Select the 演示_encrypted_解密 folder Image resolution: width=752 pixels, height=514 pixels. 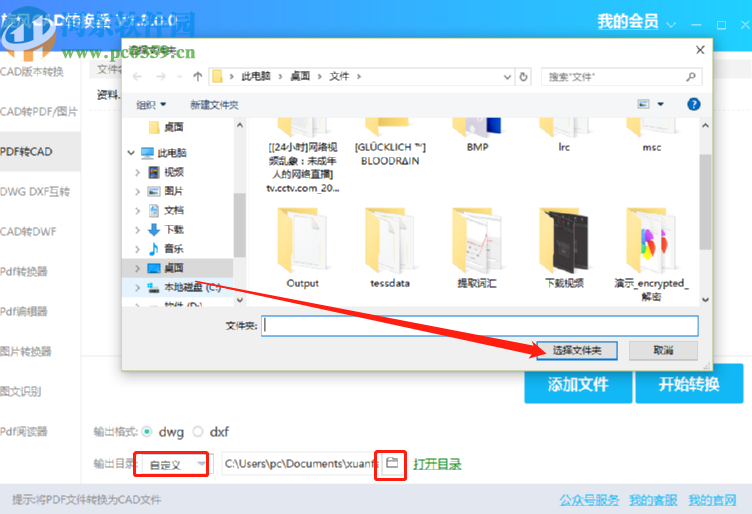pyautogui.click(x=651, y=254)
